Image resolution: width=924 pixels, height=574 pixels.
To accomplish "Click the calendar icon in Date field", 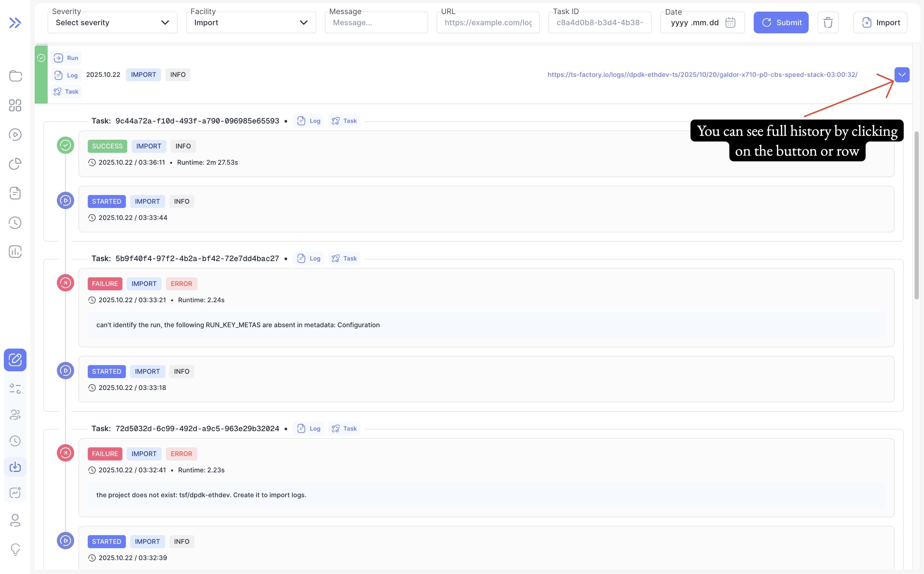I will click(730, 22).
